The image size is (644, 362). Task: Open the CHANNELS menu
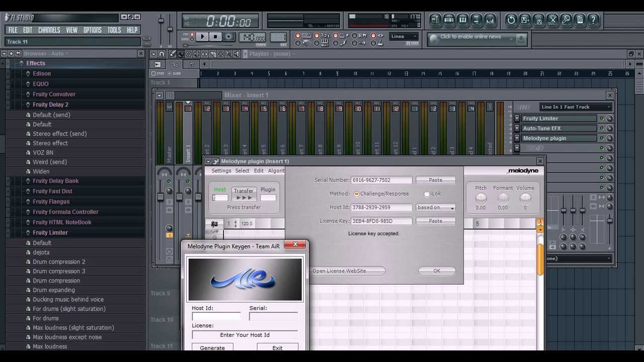click(49, 30)
